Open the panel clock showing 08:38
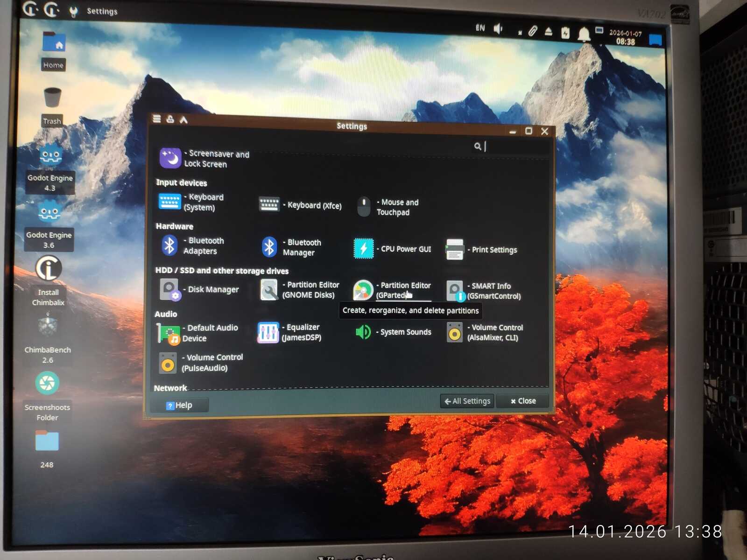 (x=626, y=37)
